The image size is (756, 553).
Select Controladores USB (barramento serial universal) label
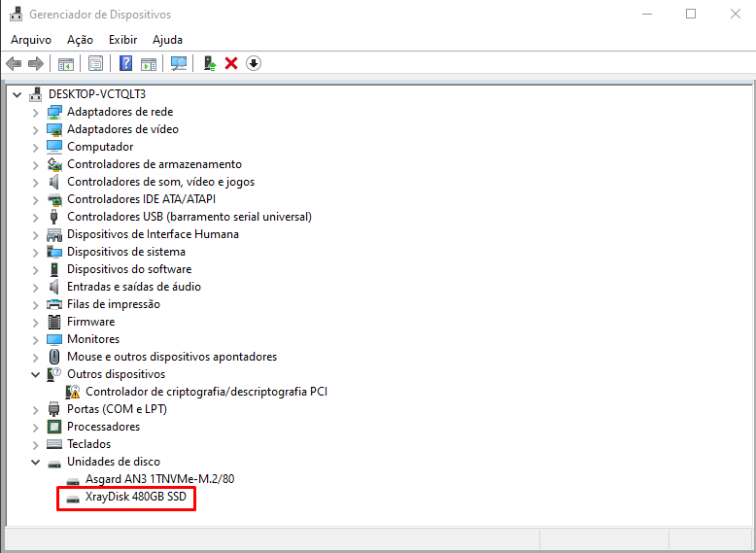point(189,217)
